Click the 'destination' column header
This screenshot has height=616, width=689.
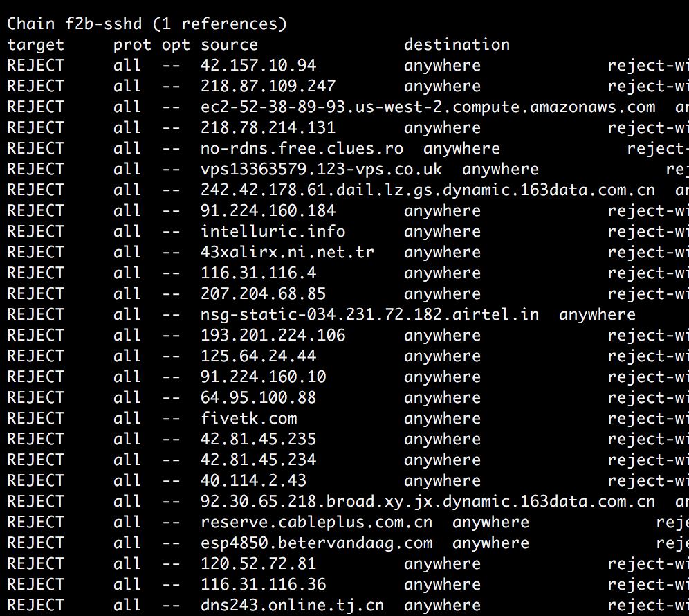(457, 45)
